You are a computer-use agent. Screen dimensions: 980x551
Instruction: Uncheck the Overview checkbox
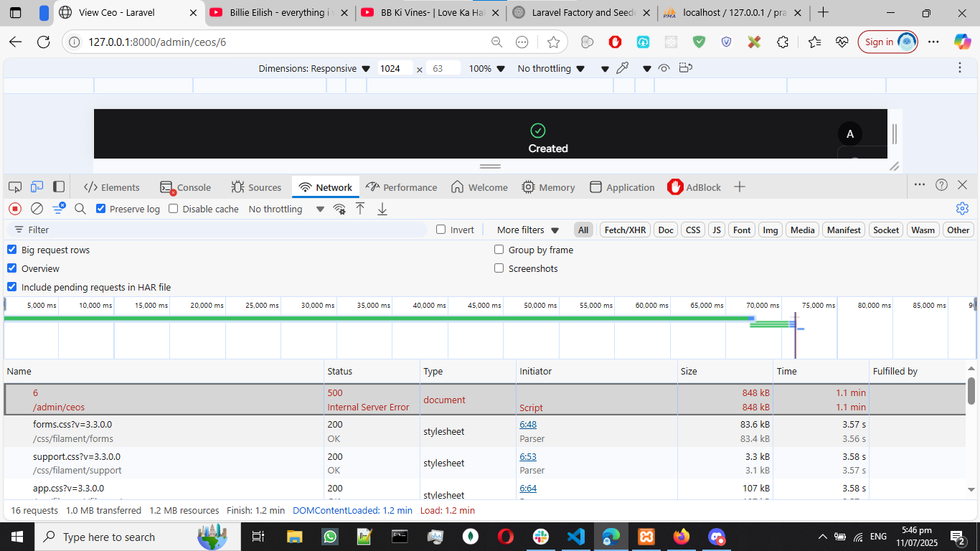(12, 268)
